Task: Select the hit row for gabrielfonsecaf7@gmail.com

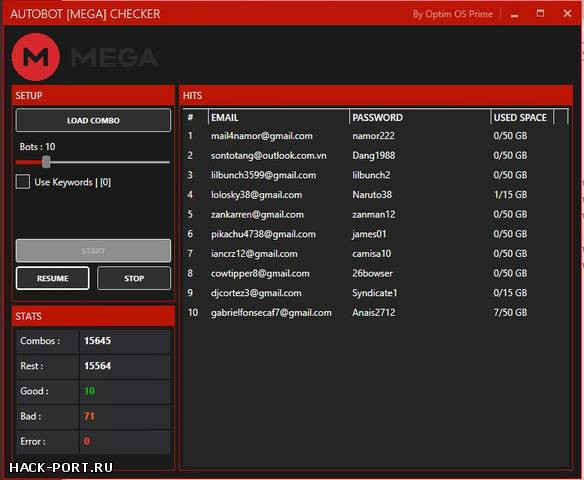Action: point(375,312)
